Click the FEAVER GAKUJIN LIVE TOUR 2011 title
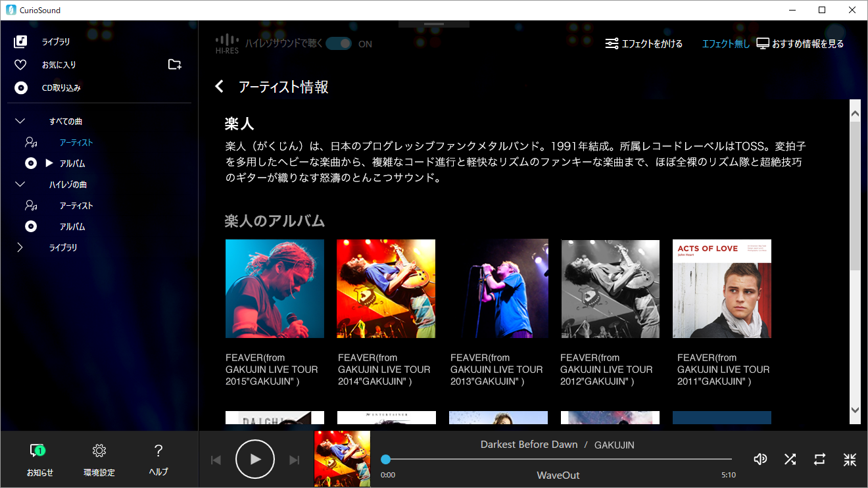 [723, 370]
